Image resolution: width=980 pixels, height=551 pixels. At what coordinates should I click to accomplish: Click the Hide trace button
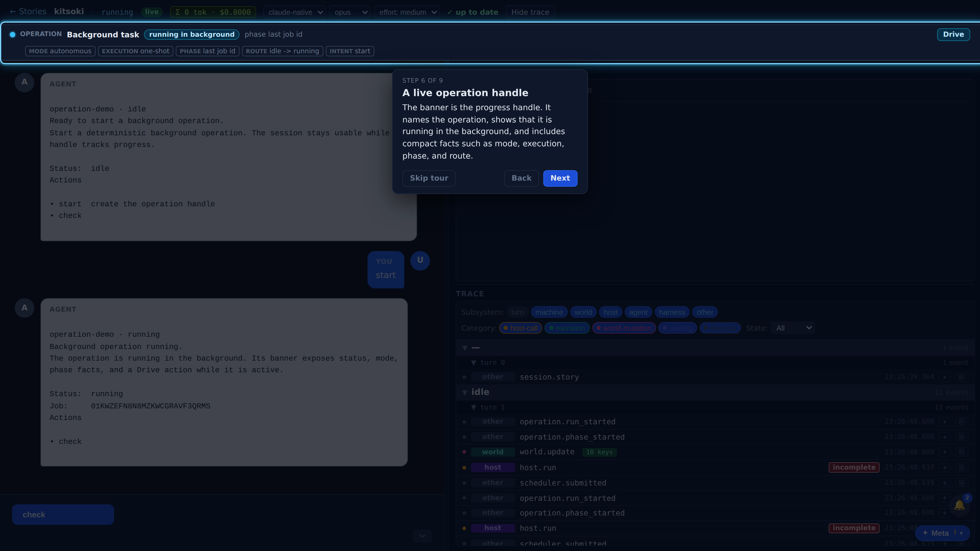pyautogui.click(x=530, y=12)
